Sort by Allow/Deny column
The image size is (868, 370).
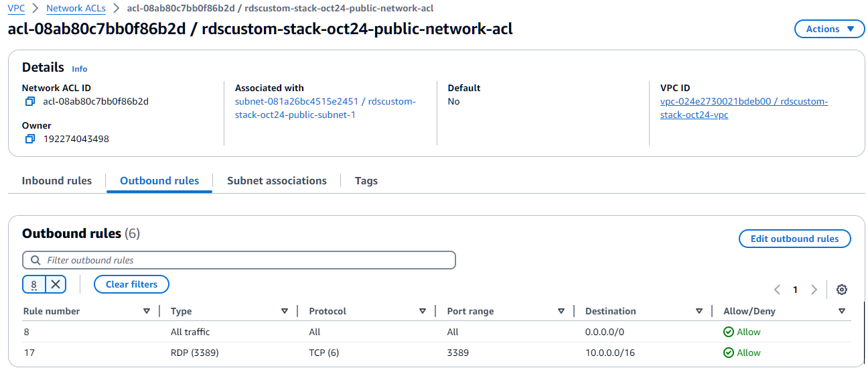pos(842,311)
